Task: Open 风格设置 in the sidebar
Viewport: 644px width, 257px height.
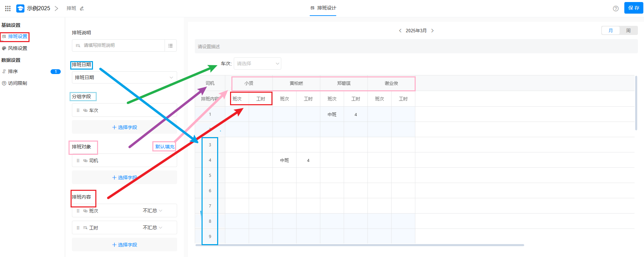Action: [17, 48]
